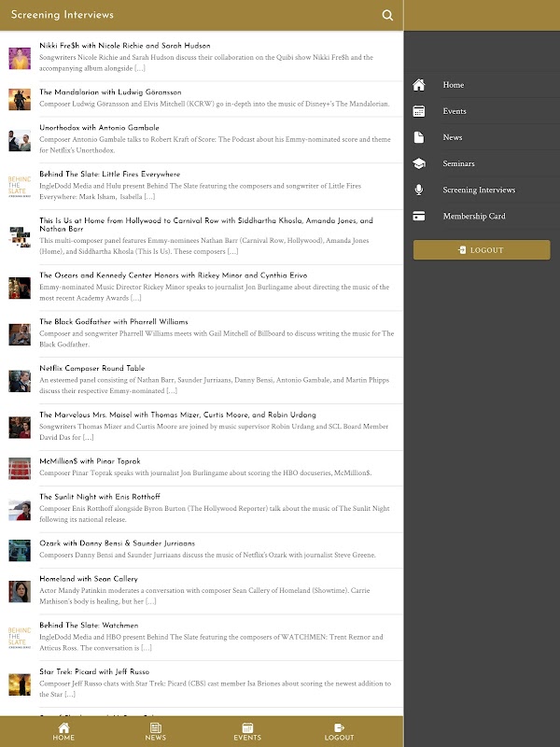Click the Events calendar icon in side menu
The height and width of the screenshot is (747, 560).
click(418, 111)
